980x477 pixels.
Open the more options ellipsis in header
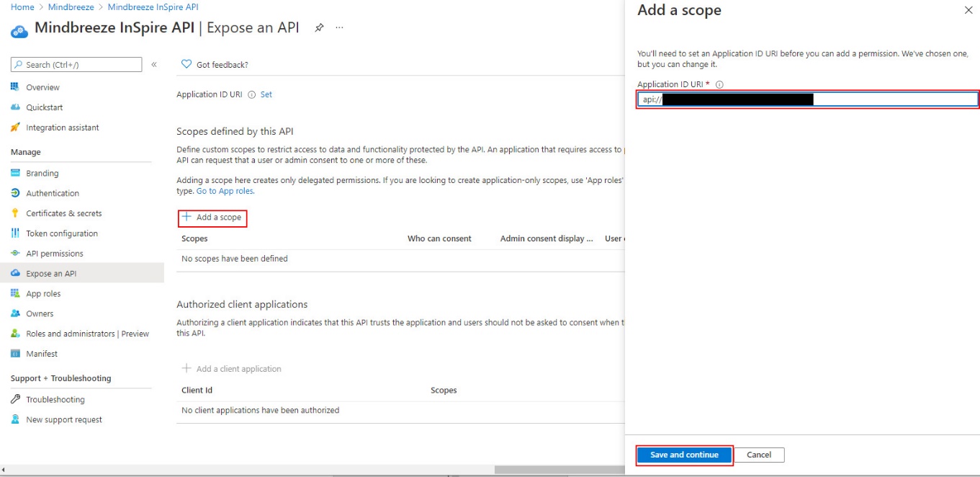pos(339,28)
